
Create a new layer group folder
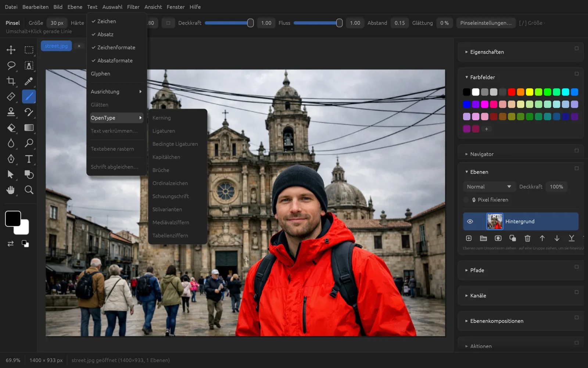(x=483, y=238)
